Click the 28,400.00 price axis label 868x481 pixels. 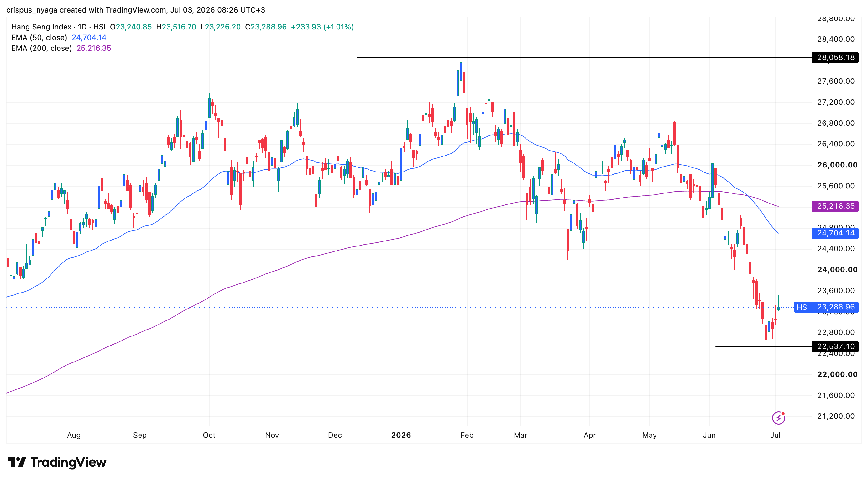pyautogui.click(x=836, y=39)
